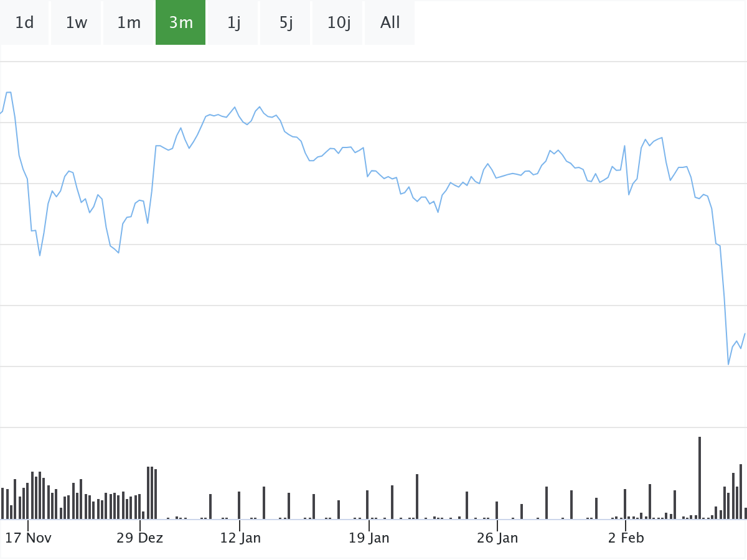Click the volume bar above 2 Feb tick
747x560 pixels.
(x=625, y=504)
